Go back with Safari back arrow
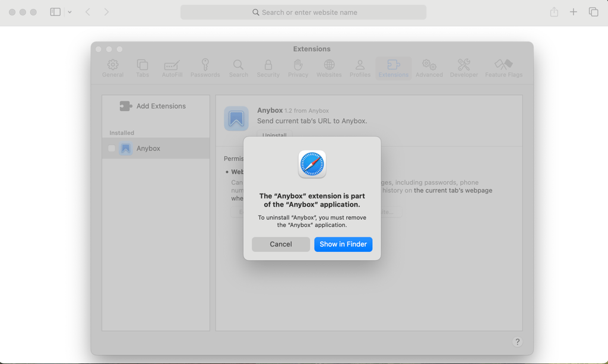 [88, 12]
